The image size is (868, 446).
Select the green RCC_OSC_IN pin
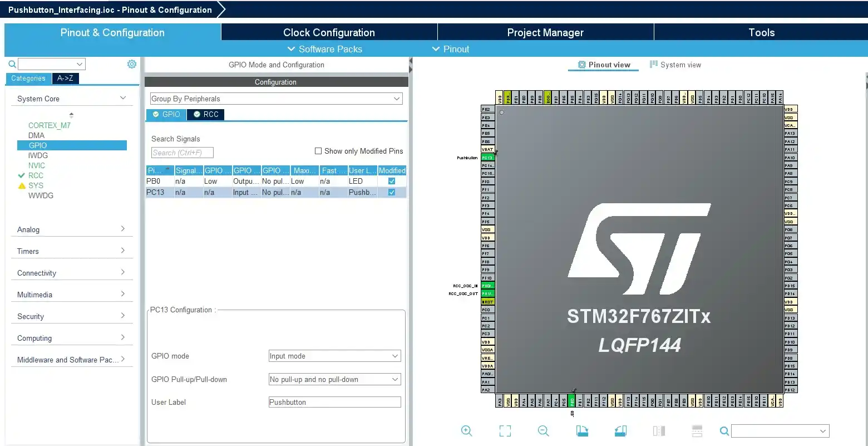487,286
